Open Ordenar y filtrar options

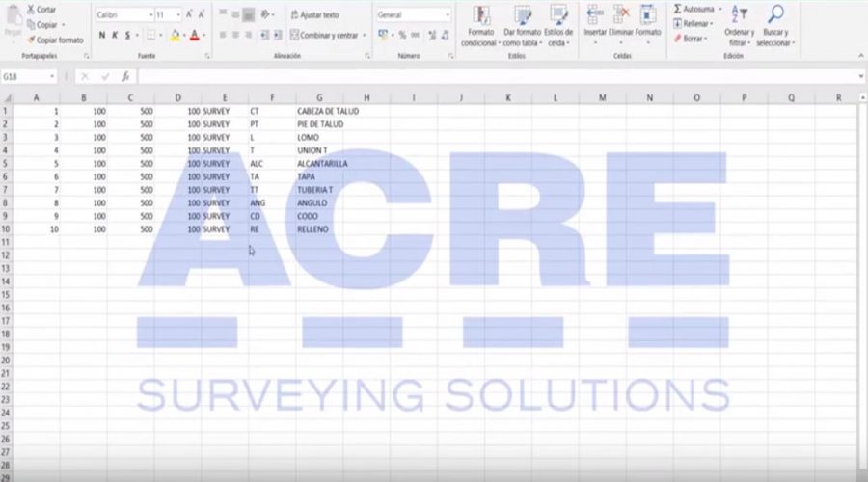pyautogui.click(x=740, y=15)
